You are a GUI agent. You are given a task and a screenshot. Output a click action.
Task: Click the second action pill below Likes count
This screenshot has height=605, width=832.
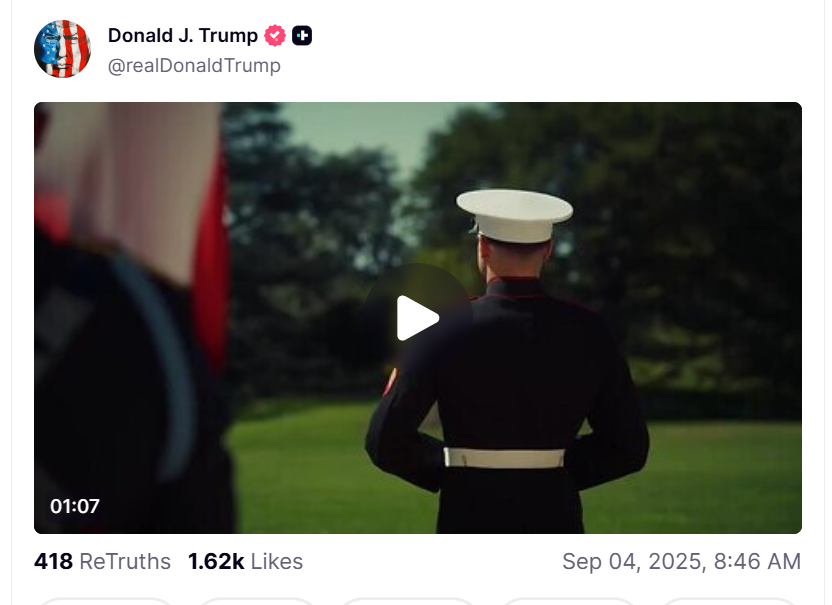[x=257, y=601]
